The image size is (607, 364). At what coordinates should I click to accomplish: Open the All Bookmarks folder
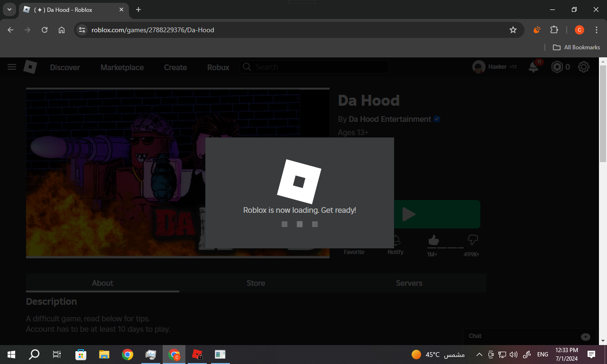[x=576, y=47]
